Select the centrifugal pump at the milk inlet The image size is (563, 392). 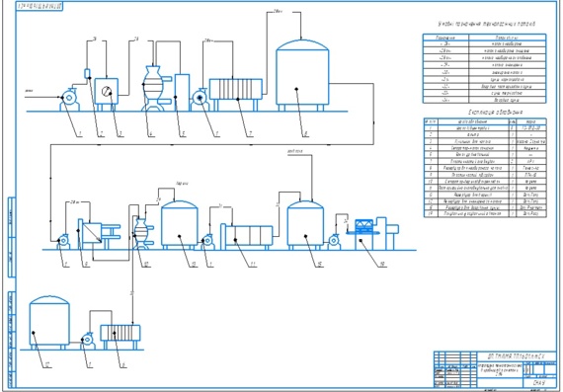tap(70, 99)
